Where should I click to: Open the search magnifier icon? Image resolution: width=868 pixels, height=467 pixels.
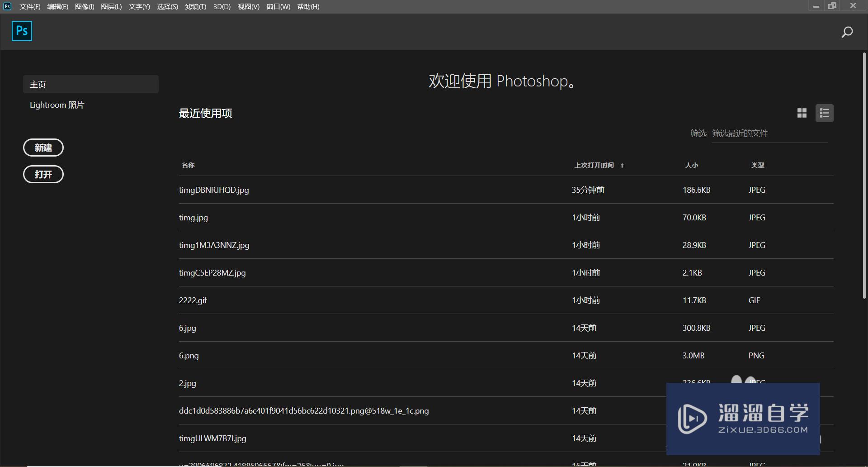[847, 32]
